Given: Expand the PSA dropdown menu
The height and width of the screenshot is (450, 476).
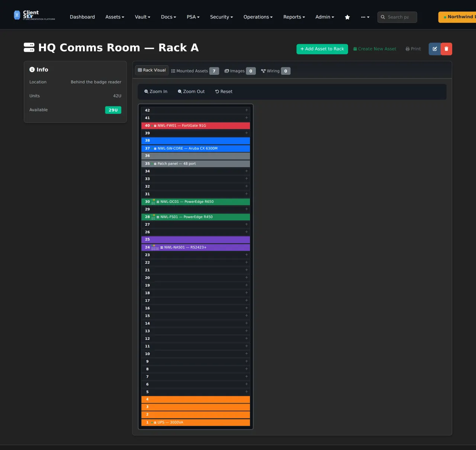Looking at the screenshot, I should pos(193,17).
